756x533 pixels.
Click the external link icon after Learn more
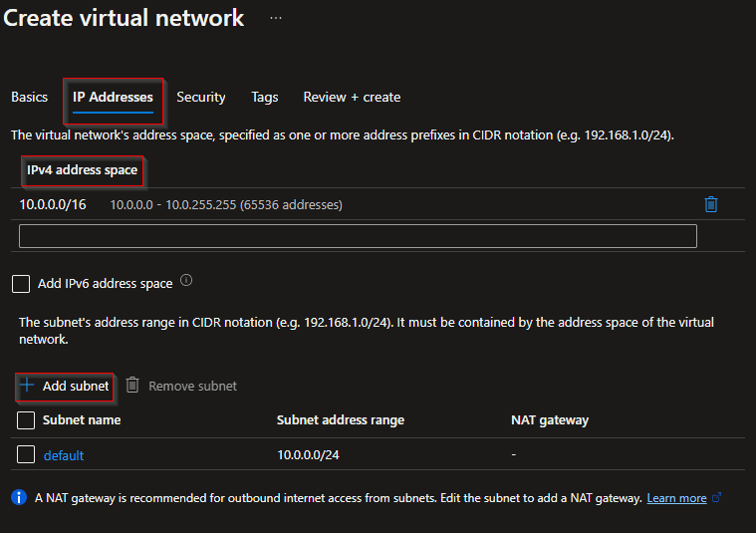click(x=717, y=497)
